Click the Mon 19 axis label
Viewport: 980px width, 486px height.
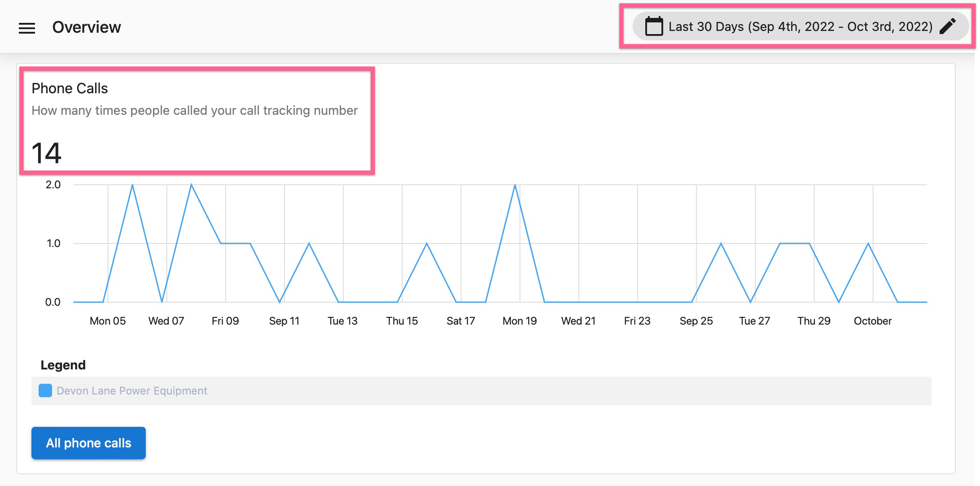pos(520,321)
